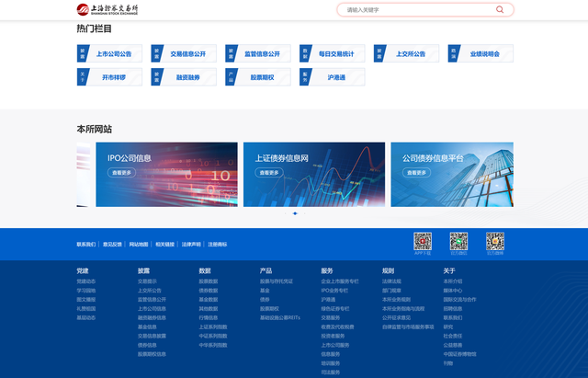Click the 相关链接 footer link
The height and width of the screenshot is (378, 588).
click(x=165, y=245)
